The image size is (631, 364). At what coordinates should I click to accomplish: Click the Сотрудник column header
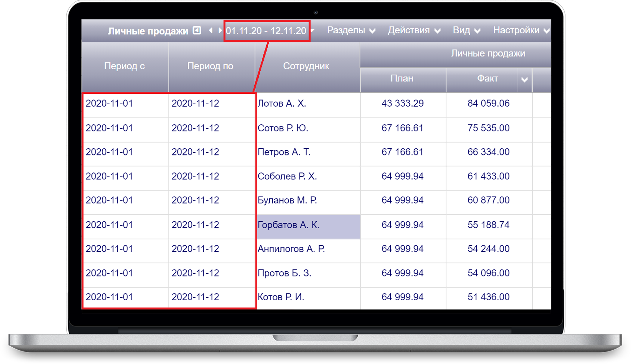coord(306,66)
